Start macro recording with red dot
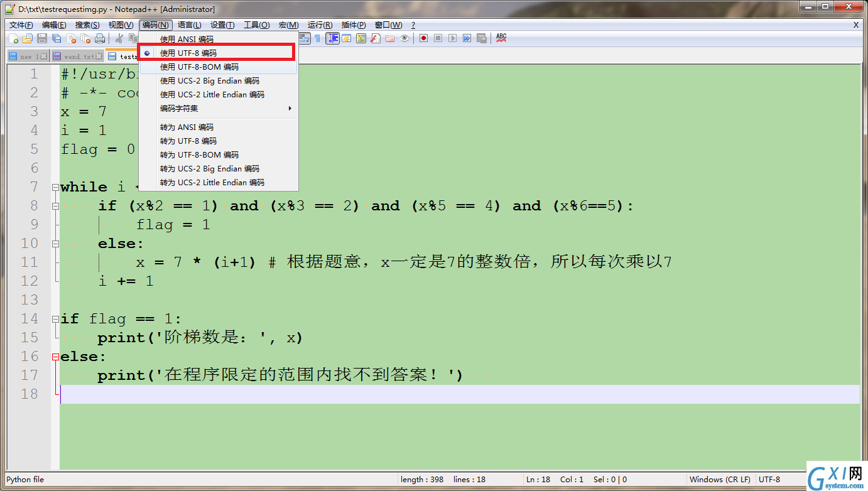 (x=424, y=38)
